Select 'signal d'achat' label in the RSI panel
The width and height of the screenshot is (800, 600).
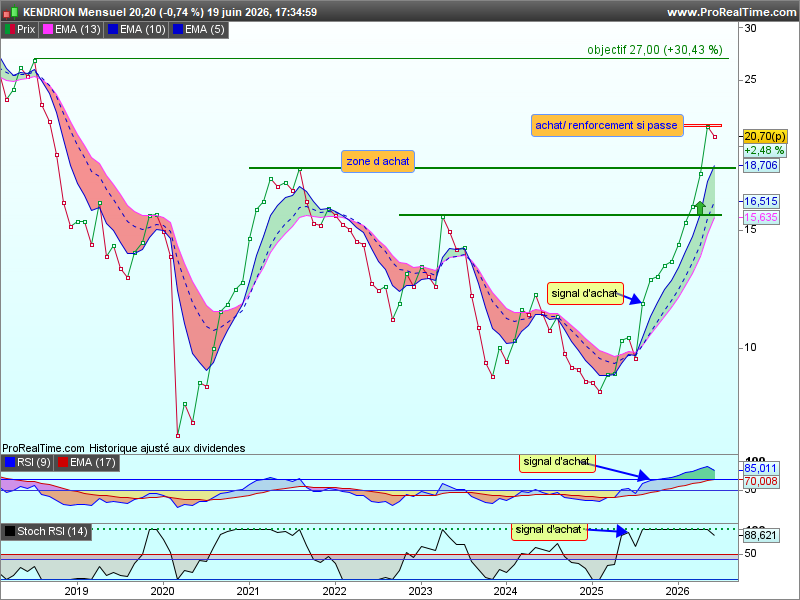[557, 462]
